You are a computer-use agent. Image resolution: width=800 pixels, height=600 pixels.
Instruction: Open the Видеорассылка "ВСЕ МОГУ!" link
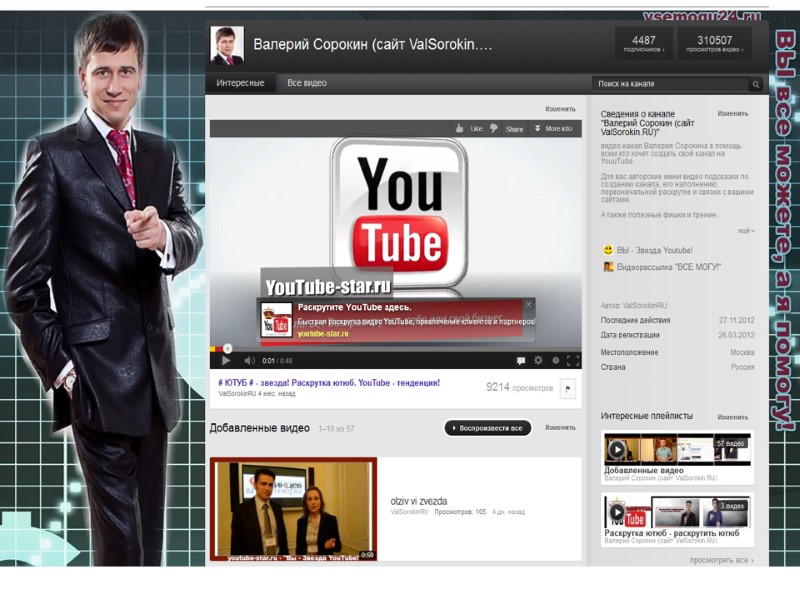point(669,267)
